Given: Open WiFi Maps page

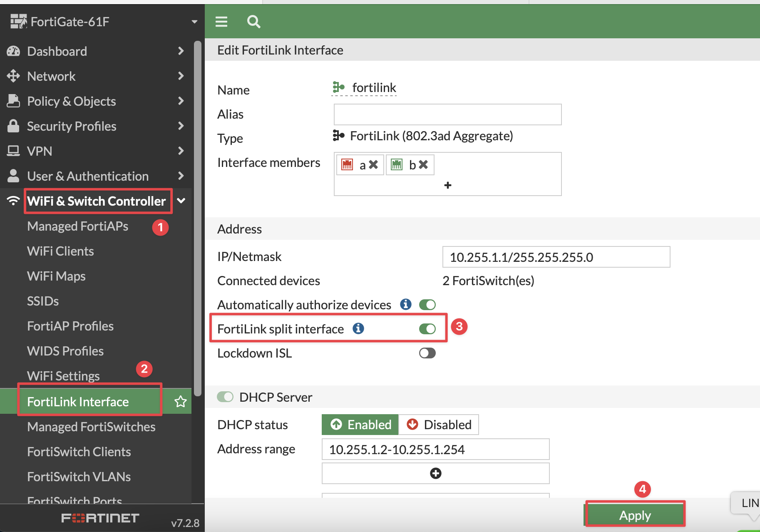Looking at the screenshot, I should [x=56, y=276].
